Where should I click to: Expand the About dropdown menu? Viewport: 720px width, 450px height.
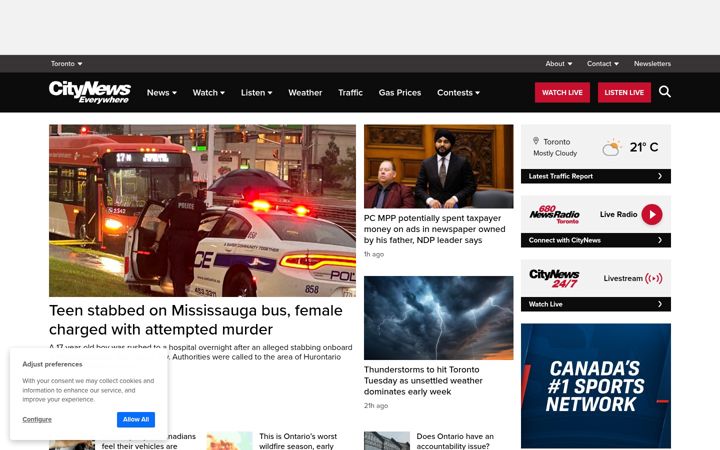click(559, 64)
